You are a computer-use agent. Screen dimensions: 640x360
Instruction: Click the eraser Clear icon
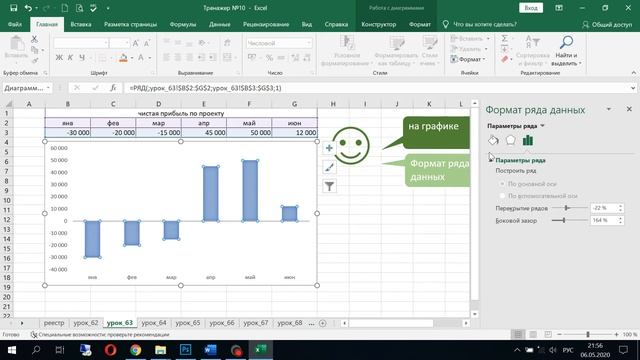(504, 60)
